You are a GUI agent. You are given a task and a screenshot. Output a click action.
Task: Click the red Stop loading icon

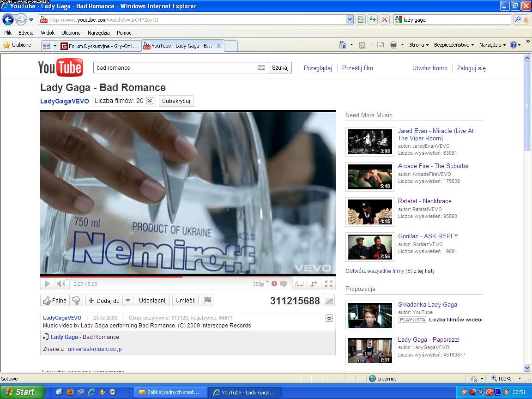(384, 20)
